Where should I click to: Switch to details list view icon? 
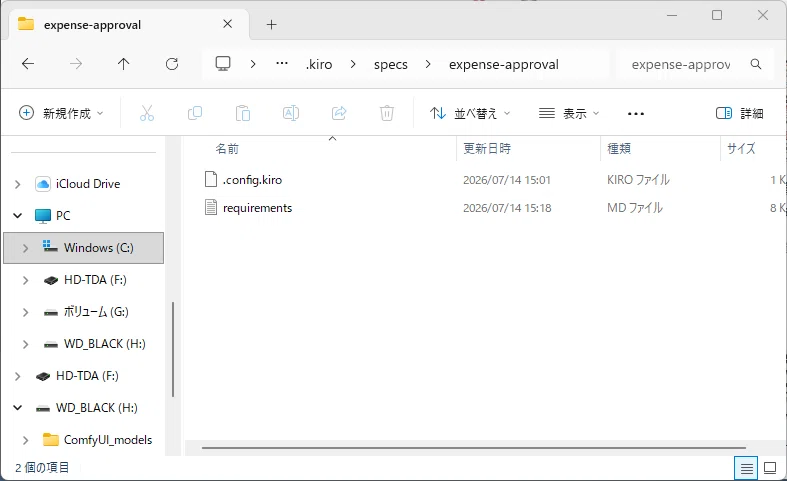point(746,468)
